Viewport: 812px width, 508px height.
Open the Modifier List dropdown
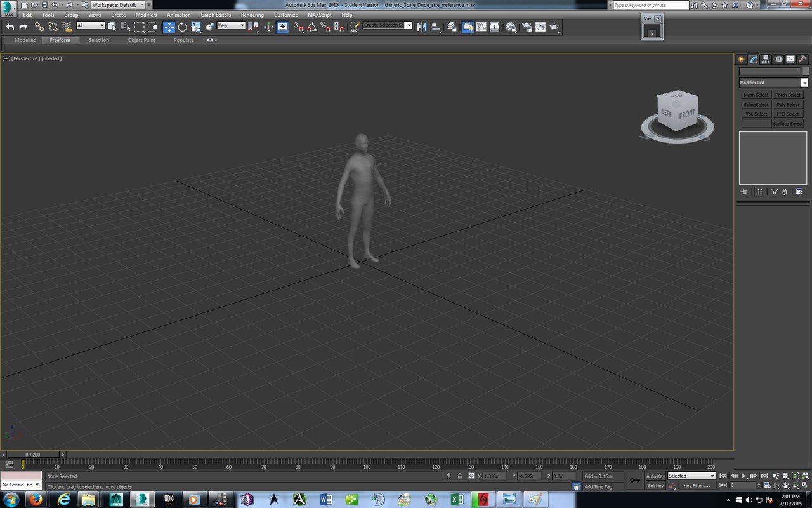(803, 82)
